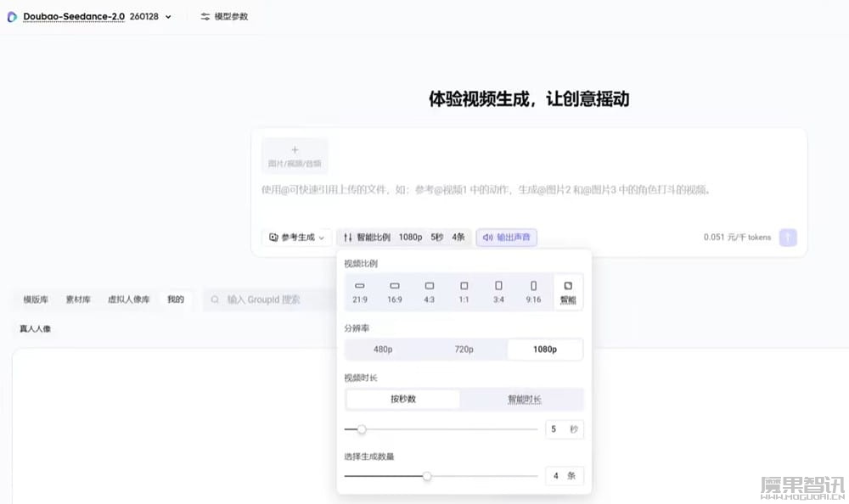Switch duration mode to 按秒数

(x=402, y=399)
